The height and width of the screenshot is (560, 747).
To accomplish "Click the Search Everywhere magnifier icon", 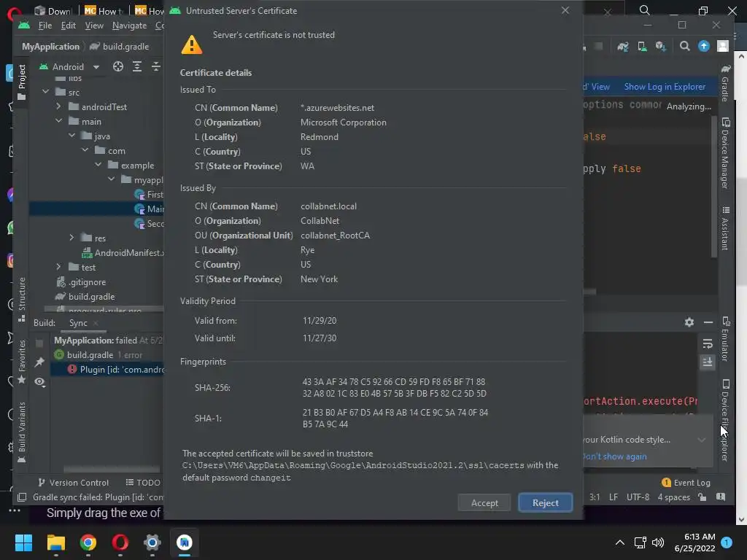I will (684, 46).
